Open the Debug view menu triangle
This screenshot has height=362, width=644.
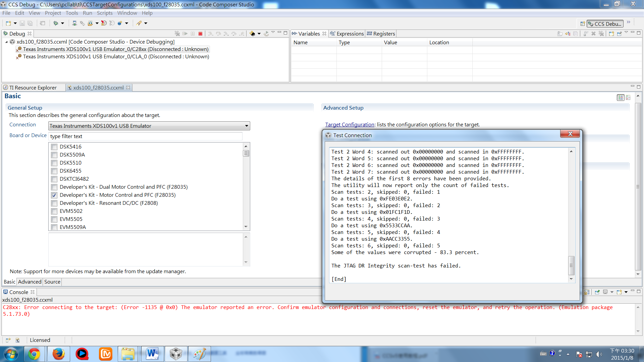[x=273, y=33]
